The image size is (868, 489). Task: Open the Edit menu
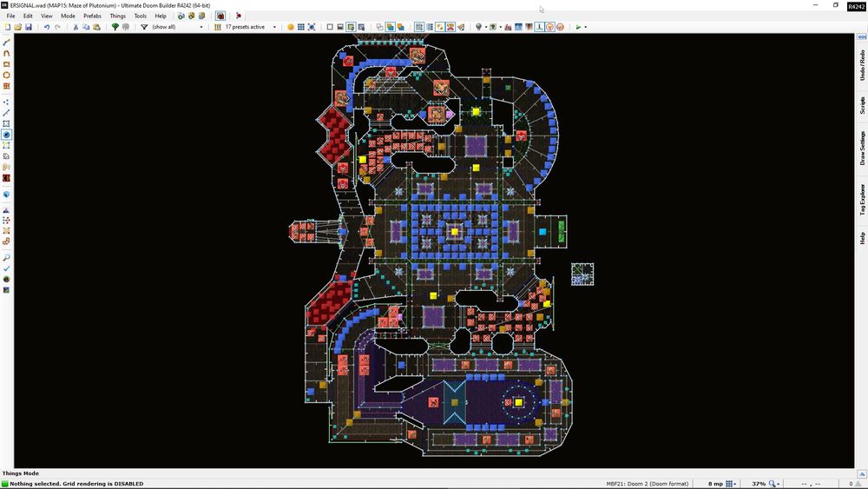coord(28,16)
